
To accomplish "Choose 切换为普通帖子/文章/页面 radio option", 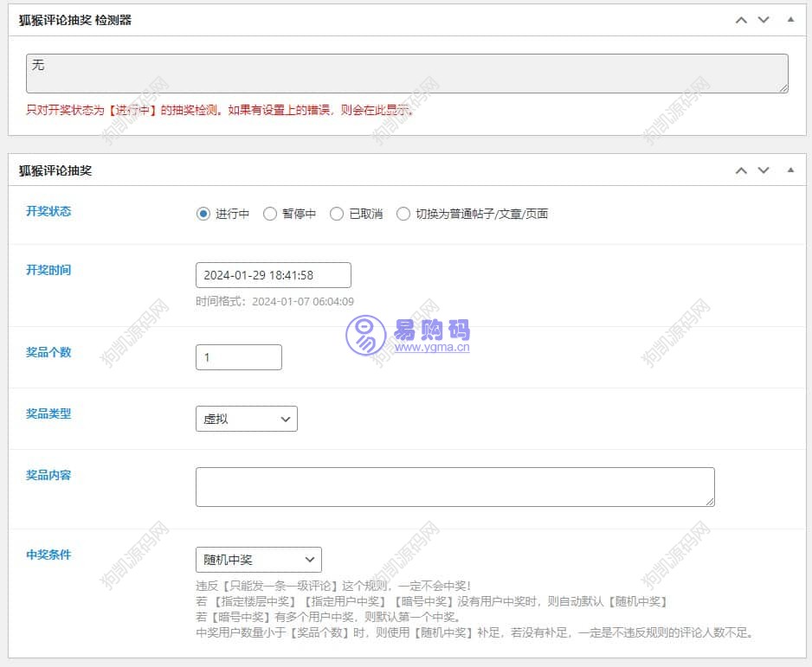I will pyautogui.click(x=403, y=214).
